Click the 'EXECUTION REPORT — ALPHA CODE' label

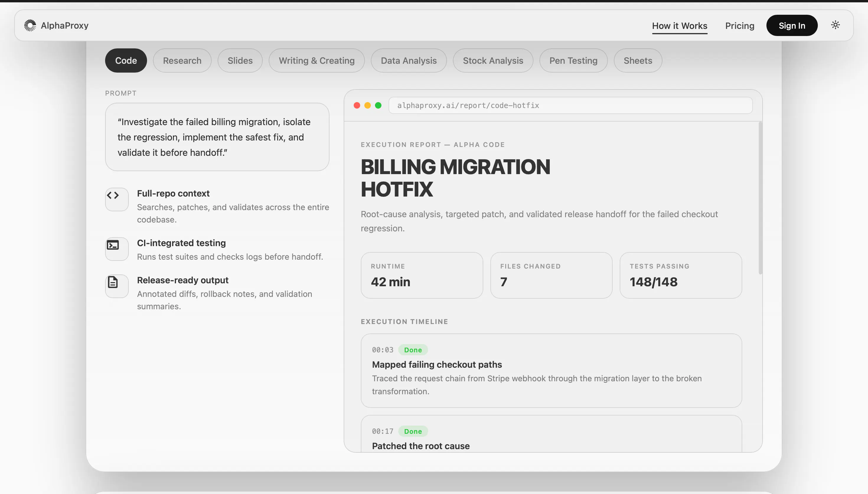[433, 145]
